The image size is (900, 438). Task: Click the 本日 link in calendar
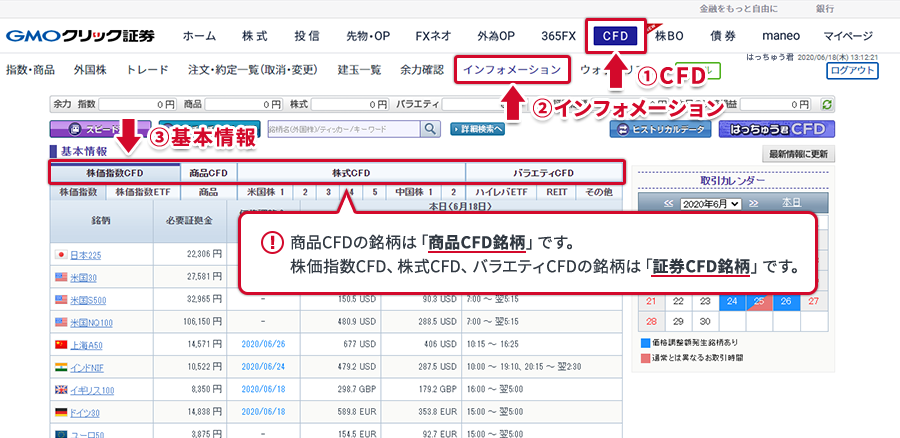[791, 203]
